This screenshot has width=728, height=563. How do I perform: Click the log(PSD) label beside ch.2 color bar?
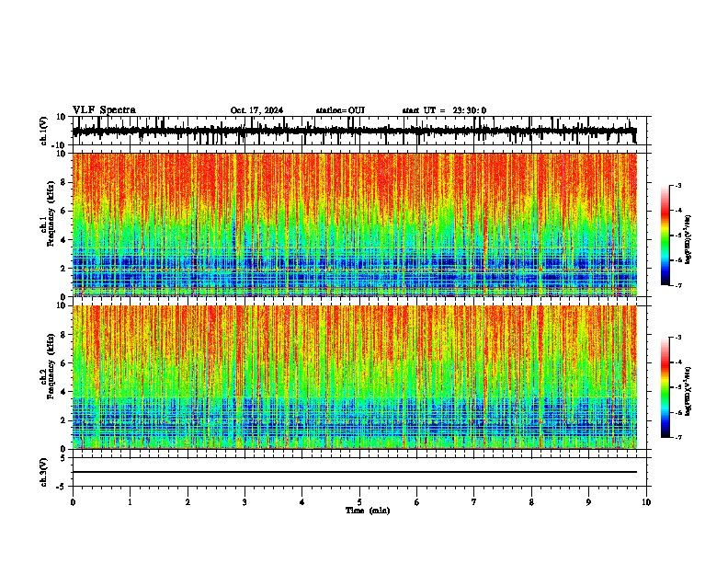point(688,391)
